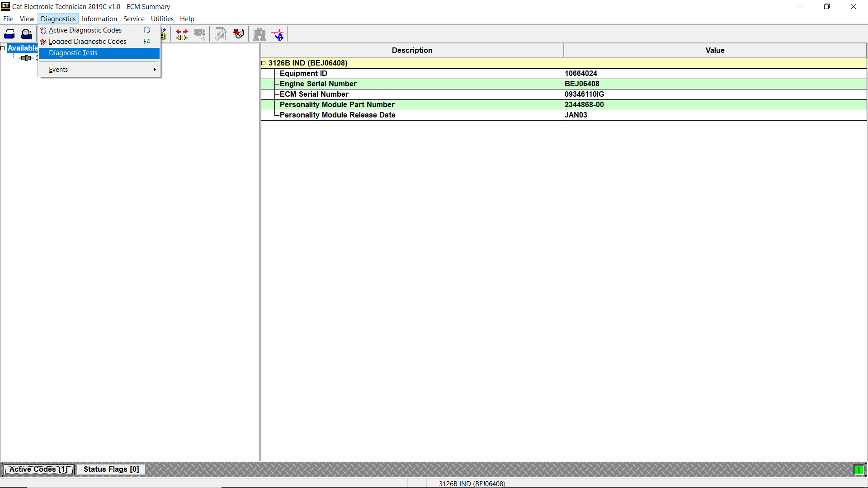Click the Print toolbar icon
Screen dimensions: 868x488
pyautogui.click(x=9, y=34)
